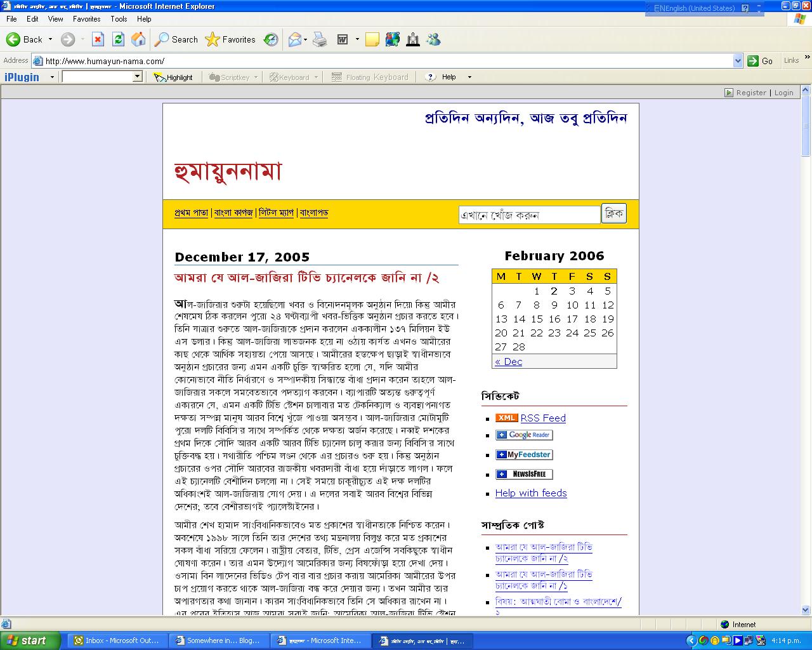Open the History clock icon
Screen dimensions: 812x650
coord(271,39)
